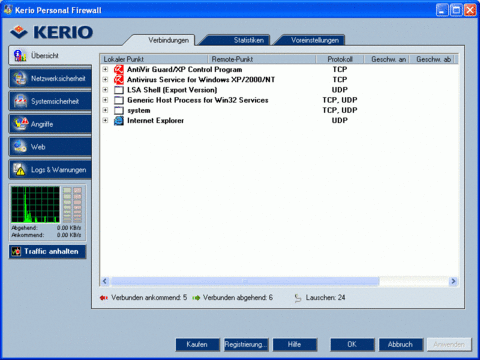
Task: Click the horizontal scrollbar right arrow
Action: (453, 281)
